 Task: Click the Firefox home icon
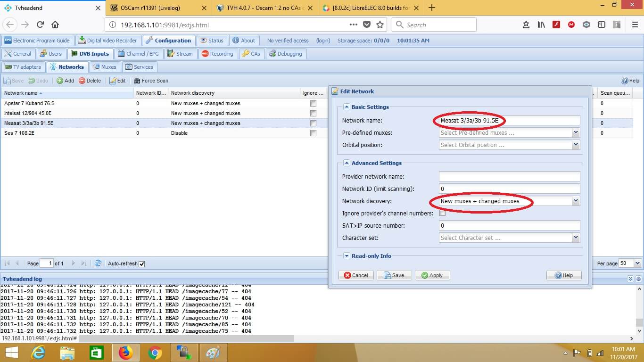click(x=55, y=25)
